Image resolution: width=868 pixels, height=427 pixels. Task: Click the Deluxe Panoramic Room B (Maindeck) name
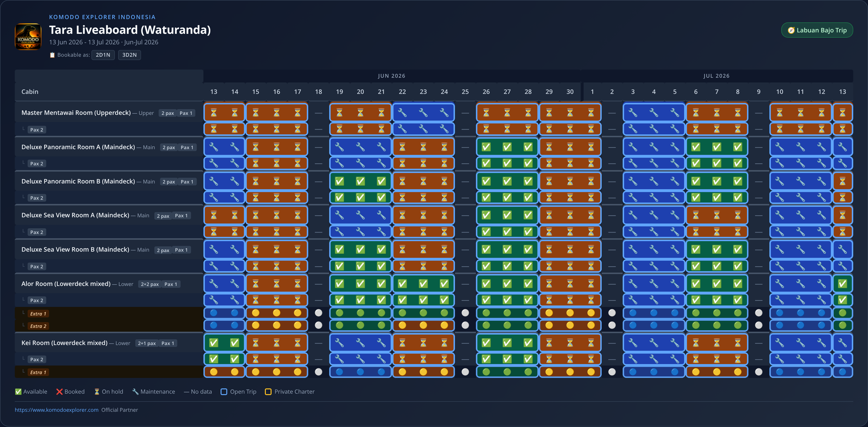(78, 181)
